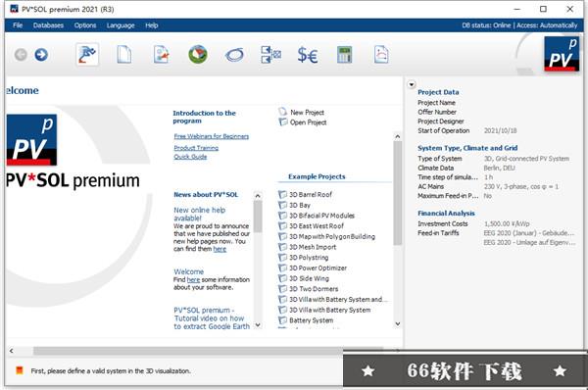Open the Cables plan toolbar icon
The width and height of the screenshot is (588, 390).
point(270,55)
